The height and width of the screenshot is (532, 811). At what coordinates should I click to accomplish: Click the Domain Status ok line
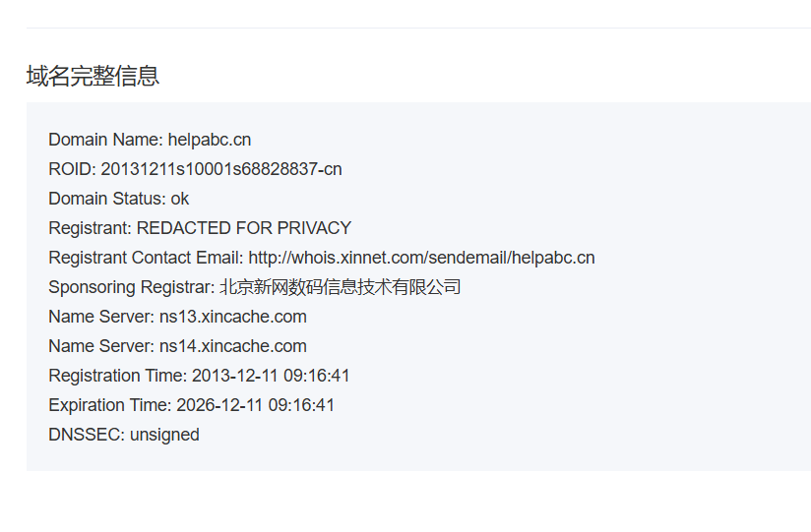tap(118, 199)
